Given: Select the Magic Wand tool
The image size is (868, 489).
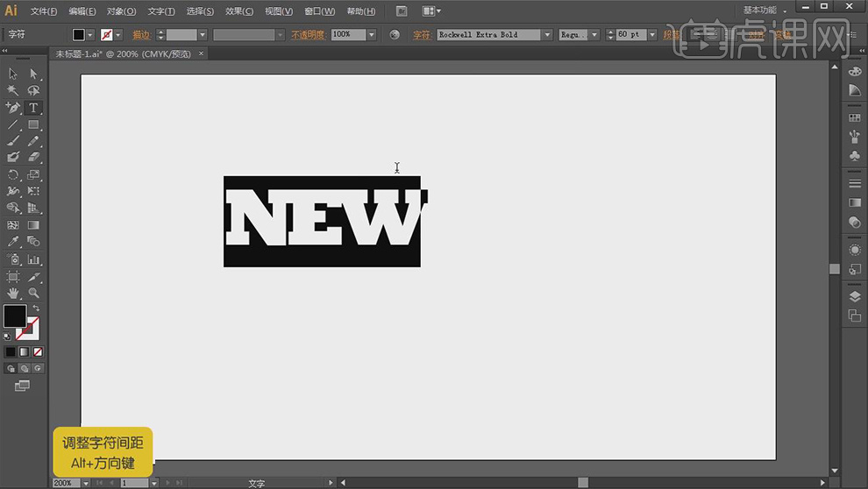Looking at the screenshot, I should pyautogui.click(x=13, y=90).
